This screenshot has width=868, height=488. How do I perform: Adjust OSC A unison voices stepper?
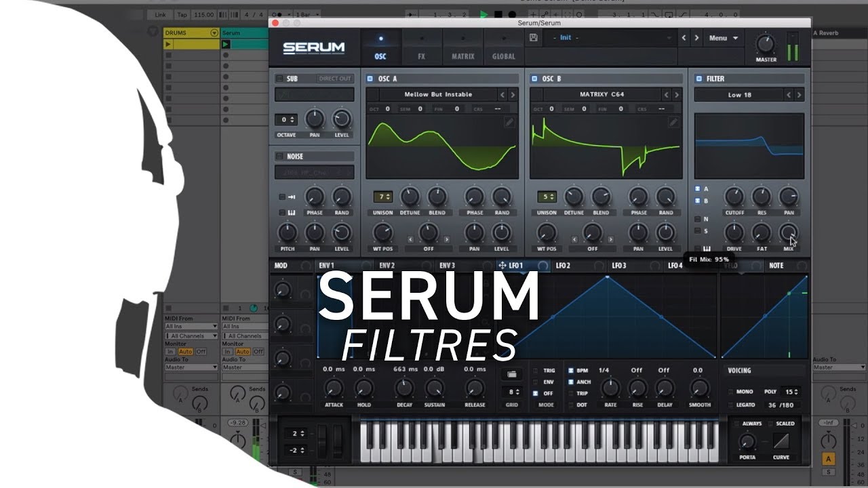coord(382,197)
